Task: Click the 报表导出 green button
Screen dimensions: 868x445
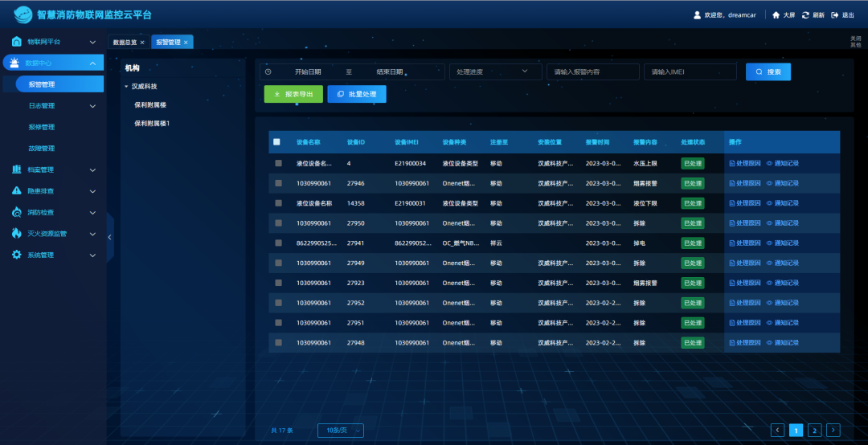Action: point(293,94)
